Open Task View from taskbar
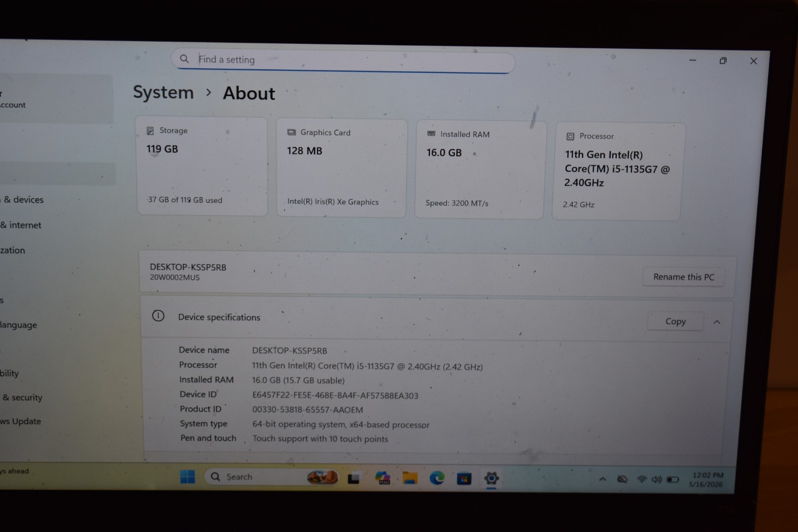 (354, 479)
